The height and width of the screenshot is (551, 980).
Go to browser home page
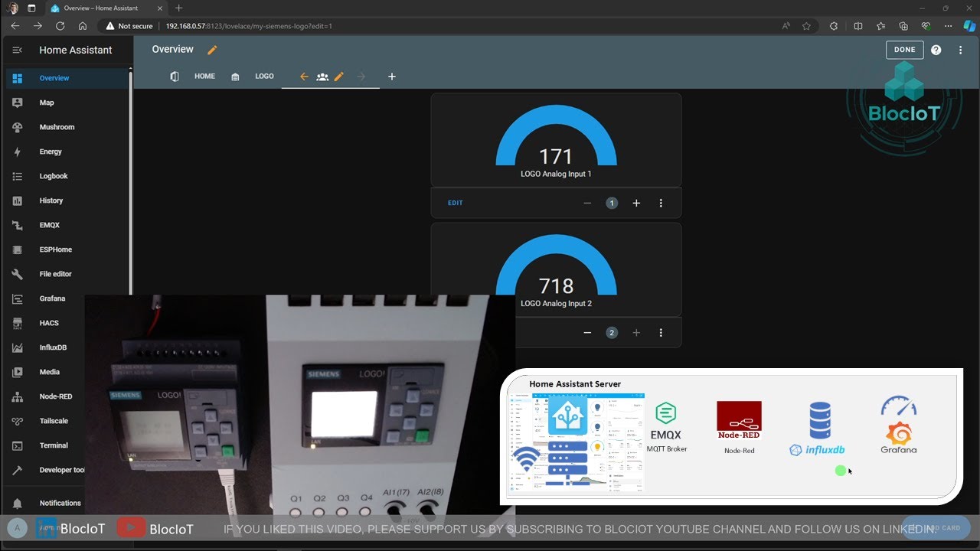coord(82,26)
